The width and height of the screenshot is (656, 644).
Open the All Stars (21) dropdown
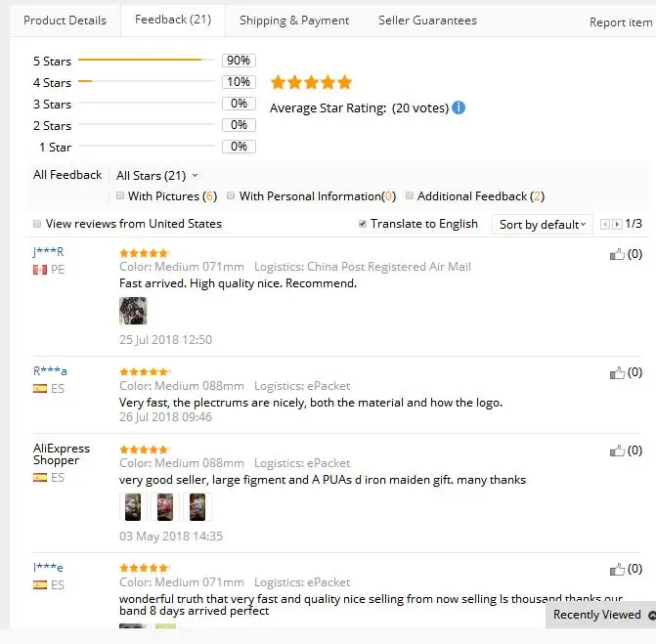click(x=156, y=176)
